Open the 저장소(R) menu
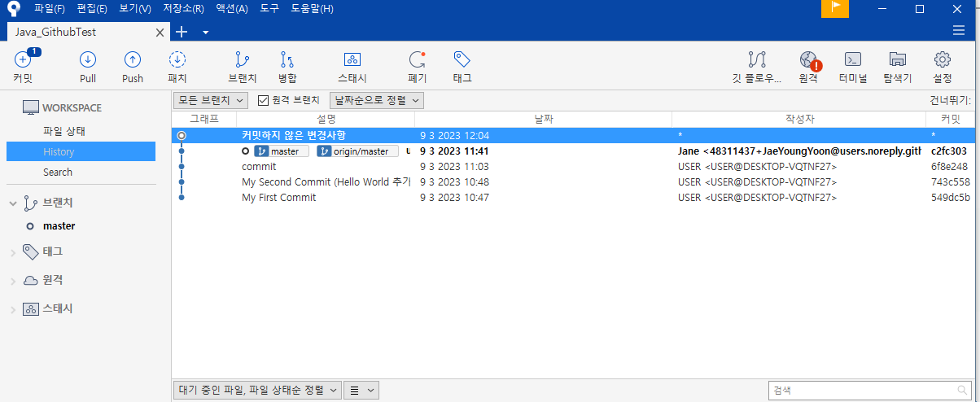The image size is (980, 402). pyautogui.click(x=183, y=8)
